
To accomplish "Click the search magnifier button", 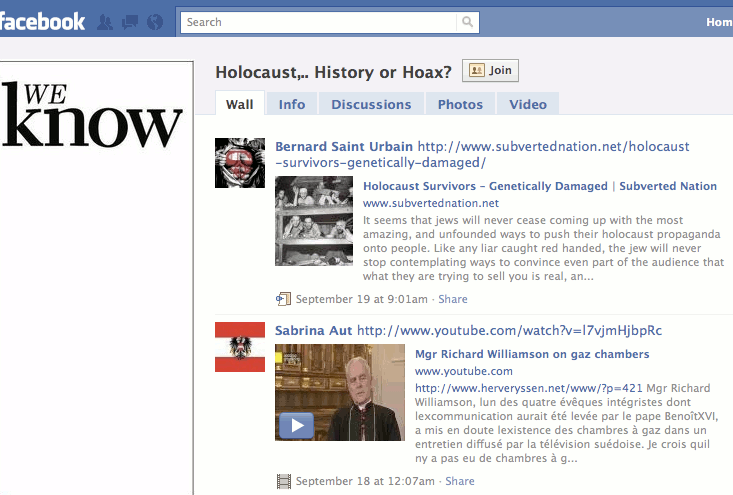I will (x=467, y=22).
